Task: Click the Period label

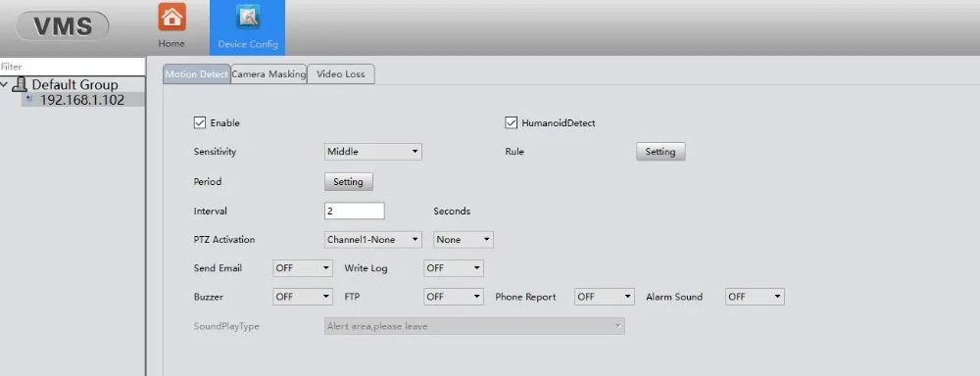Action: pos(208,182)
